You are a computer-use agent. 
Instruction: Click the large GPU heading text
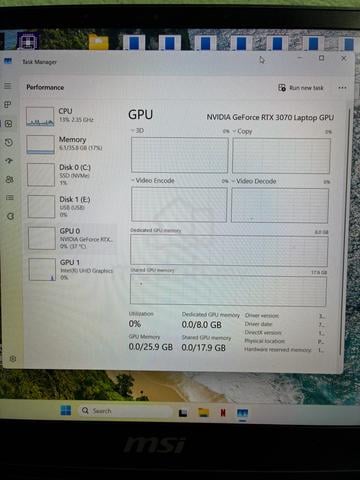click(141, 115)
